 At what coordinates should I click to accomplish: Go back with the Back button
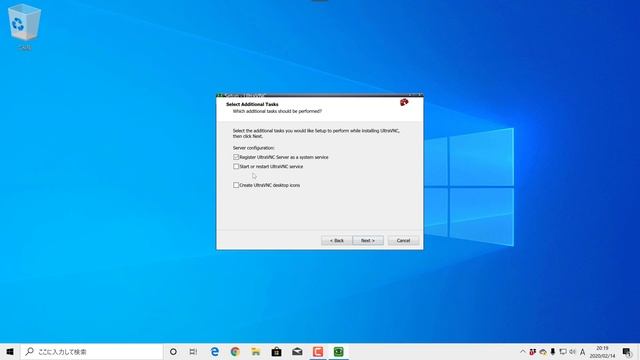click(337, 240)
